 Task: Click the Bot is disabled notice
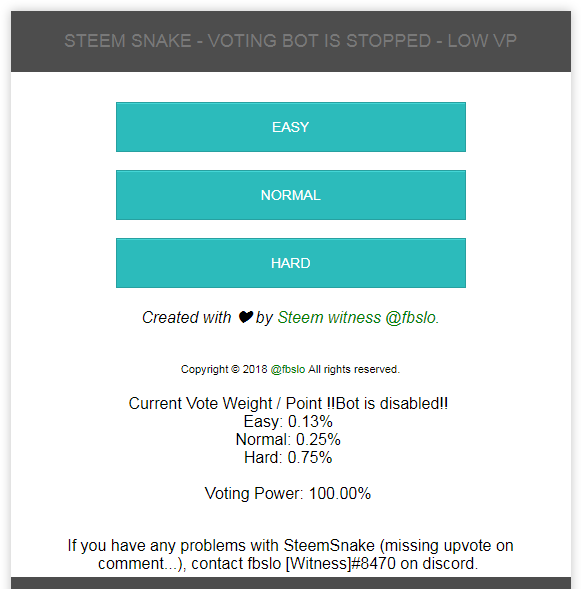coord(387,403)
